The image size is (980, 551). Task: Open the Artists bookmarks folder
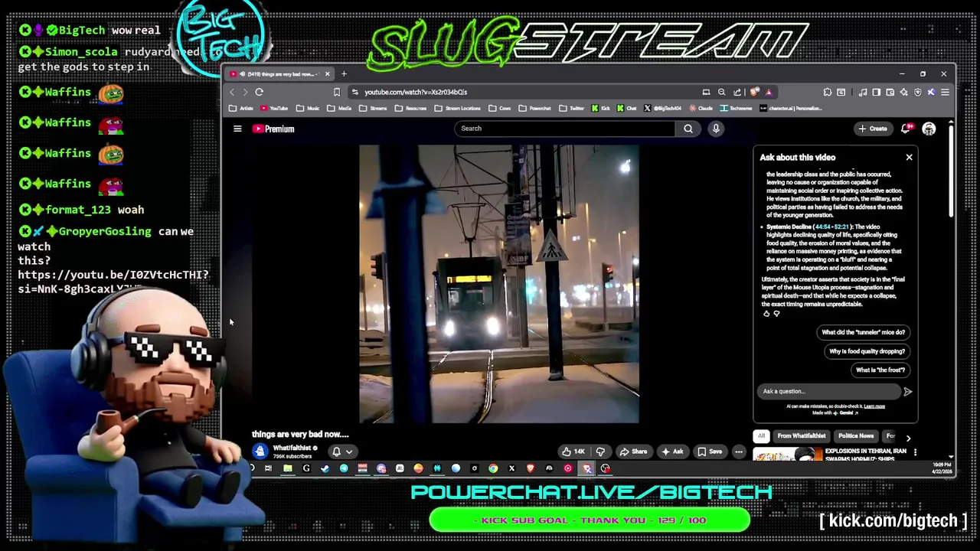pos(241,109)
